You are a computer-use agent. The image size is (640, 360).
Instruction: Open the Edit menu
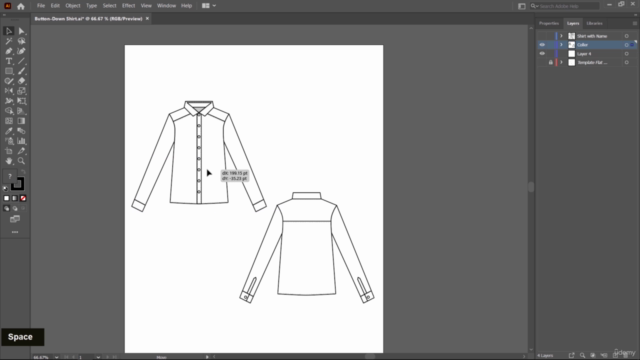pos(55,6)
